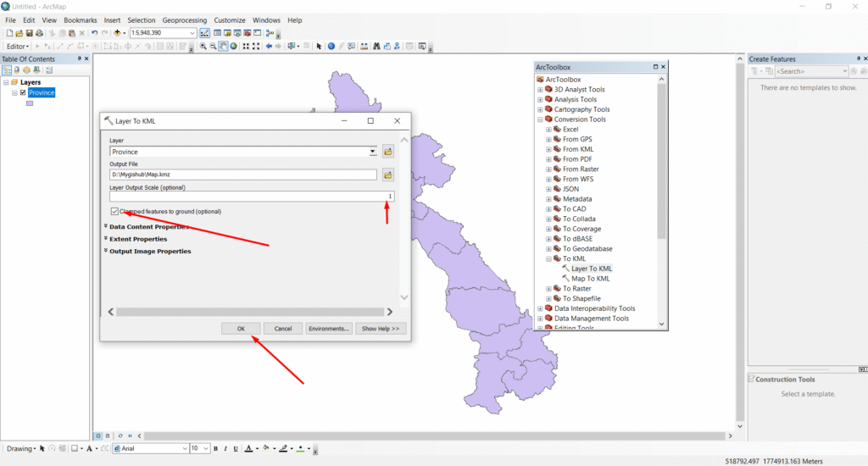Image resolution: width=868 pixels, height=466 pixels.
Task: Toggle Italic text formatting
Action: pyautogui.click(x=225, y=448)
